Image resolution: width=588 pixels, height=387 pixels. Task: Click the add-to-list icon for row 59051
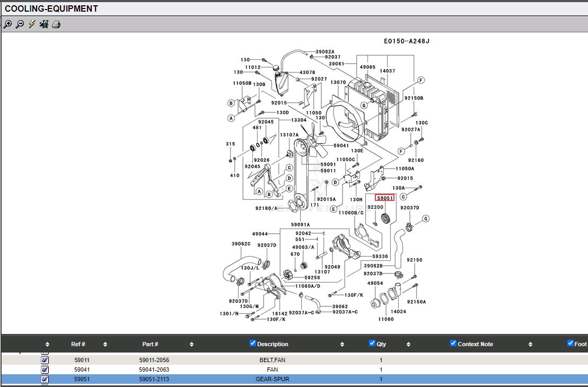click(x=45, y=379)
